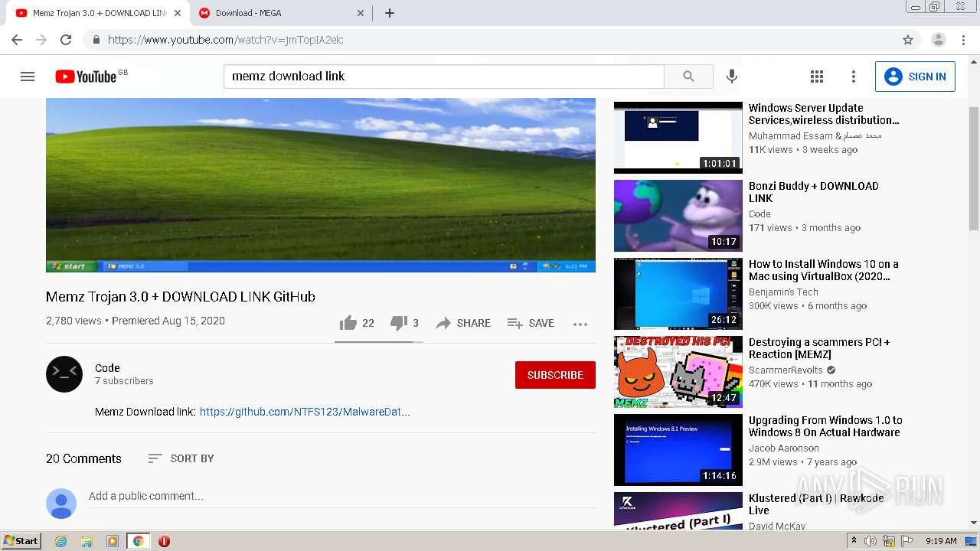This screenshot has height=551, width=980.
Task: Open the GitHub MalwareDatabase download link
Action: point(305,412)
